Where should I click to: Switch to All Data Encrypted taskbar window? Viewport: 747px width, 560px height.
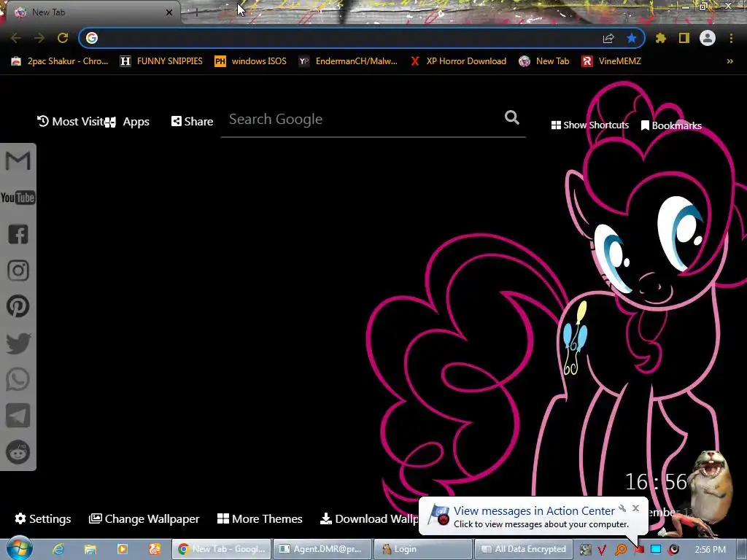click(x=522, y=549)
